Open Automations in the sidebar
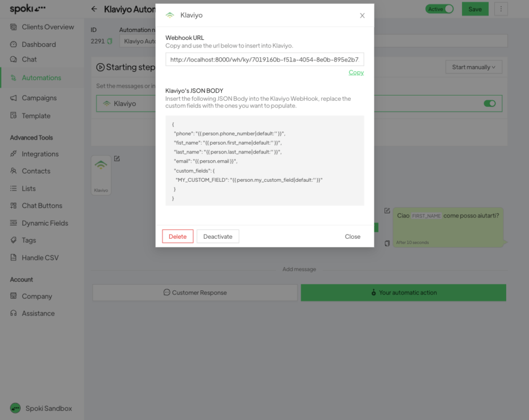This screenshot has height=420, width=529. coord(41,77)
